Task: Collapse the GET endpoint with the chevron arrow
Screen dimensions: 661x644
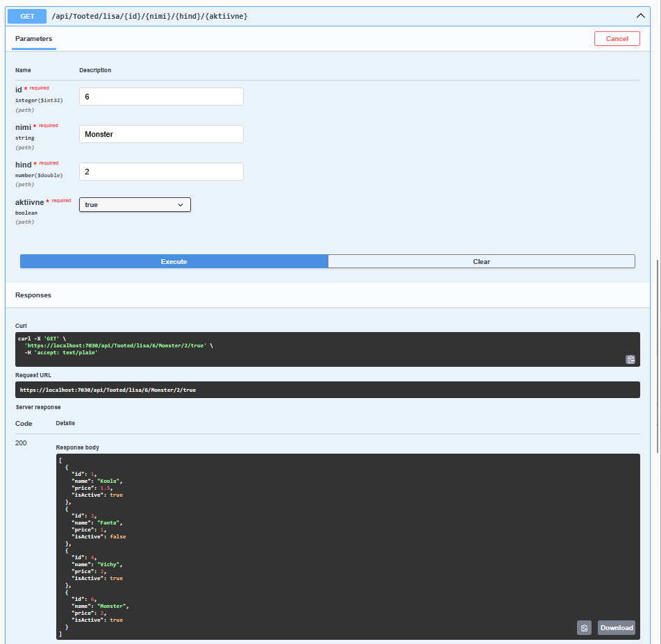Action: (640, 16)
